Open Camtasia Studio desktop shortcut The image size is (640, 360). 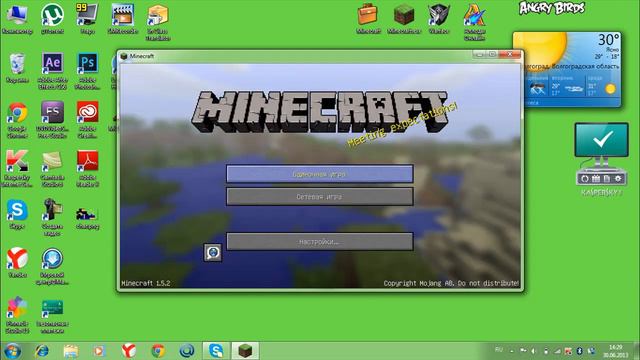coord(52,169)
